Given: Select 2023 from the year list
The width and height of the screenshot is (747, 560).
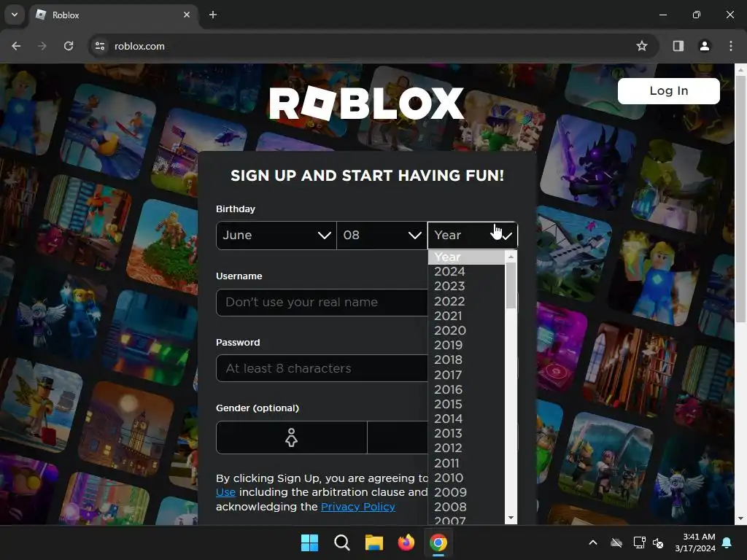Looking at the screenshot, I should coord(466,286).
